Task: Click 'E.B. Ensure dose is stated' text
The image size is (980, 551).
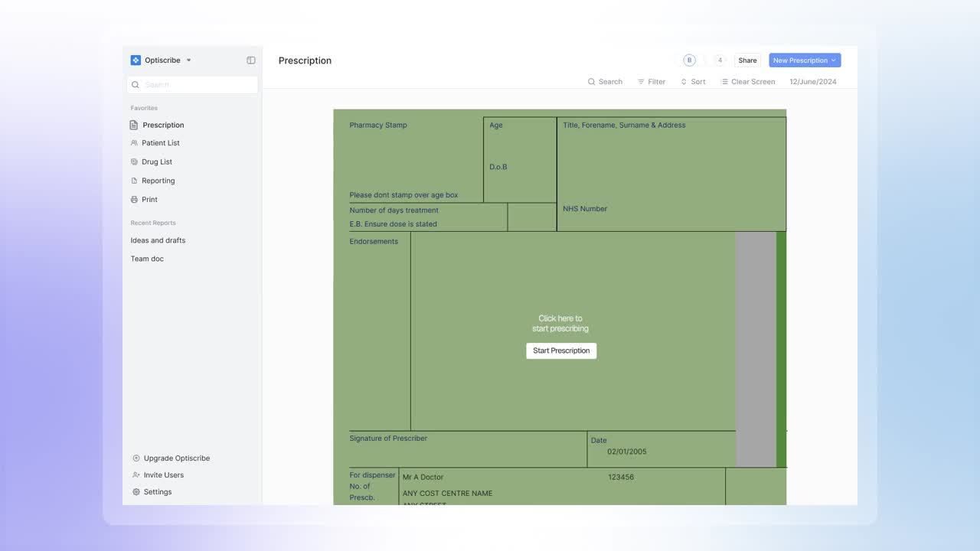Action: [x=393, y=224]
